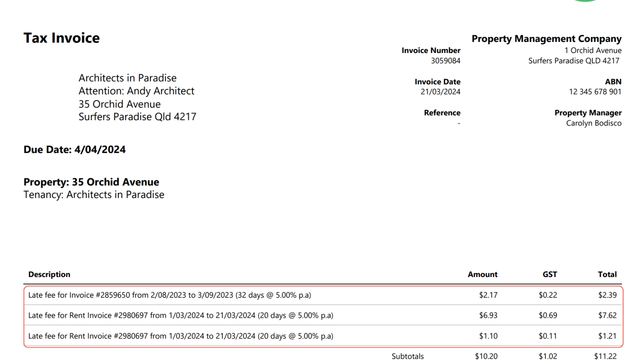The height and width of the screenshot is (362, 644).
Task: Click the Total column header
Action: click(607, 275)
